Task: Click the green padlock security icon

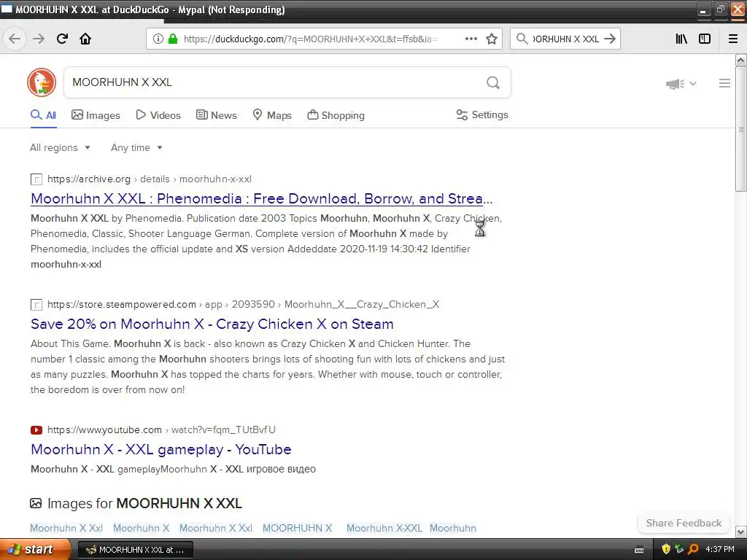Action: click(x=173, y=39)
